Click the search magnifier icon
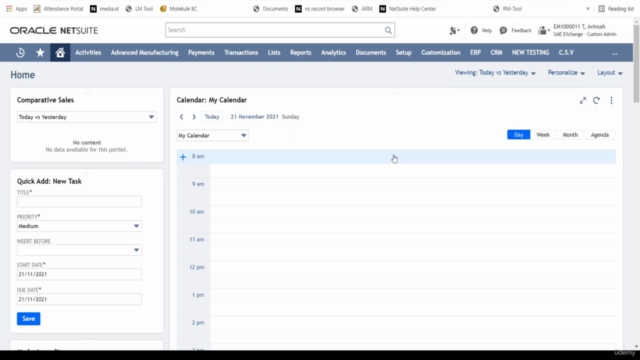 [x=388, y=30]
